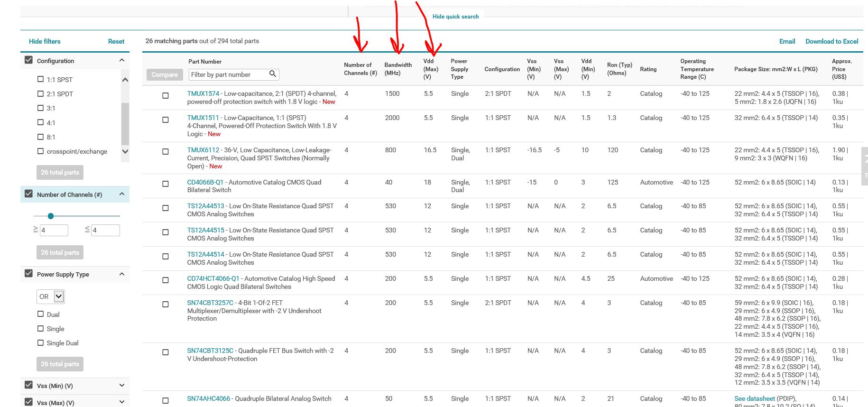Open the OR logic dropdown

click(59, 296)
